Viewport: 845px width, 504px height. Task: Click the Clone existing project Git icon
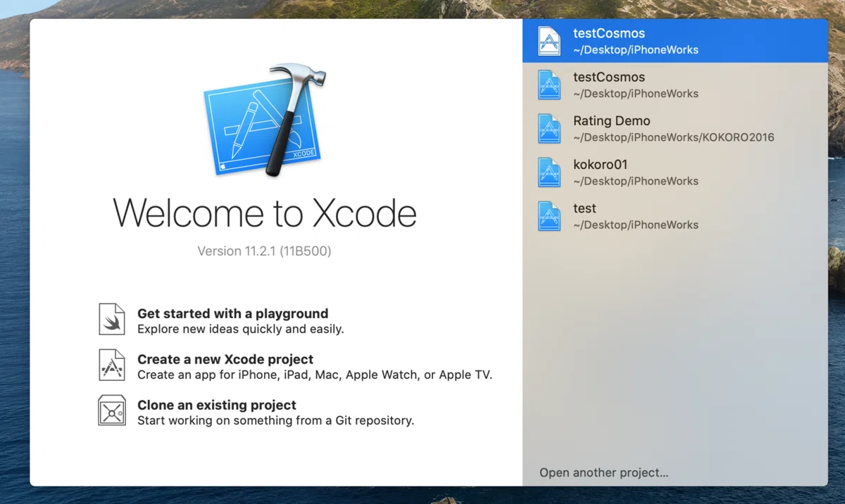coord(112,410)
